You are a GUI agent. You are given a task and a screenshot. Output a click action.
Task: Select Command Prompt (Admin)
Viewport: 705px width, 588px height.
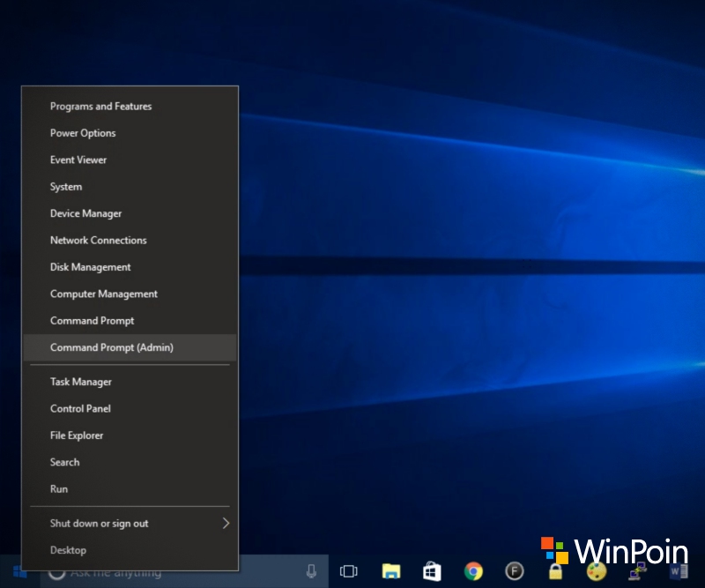tap(111, 347)
